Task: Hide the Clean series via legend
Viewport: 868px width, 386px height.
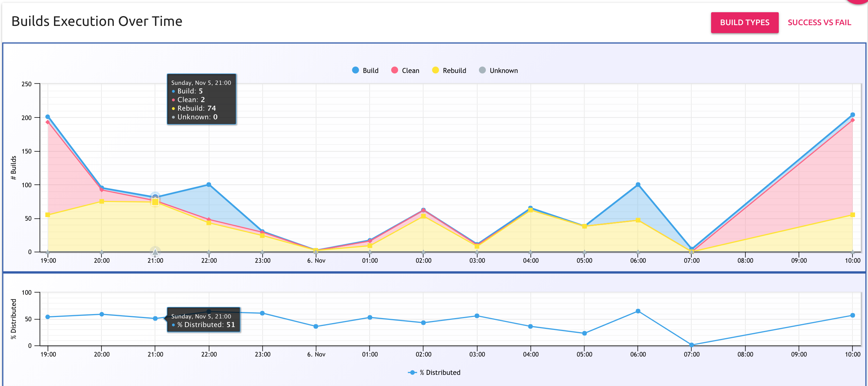Action: [x=405, y=70]
